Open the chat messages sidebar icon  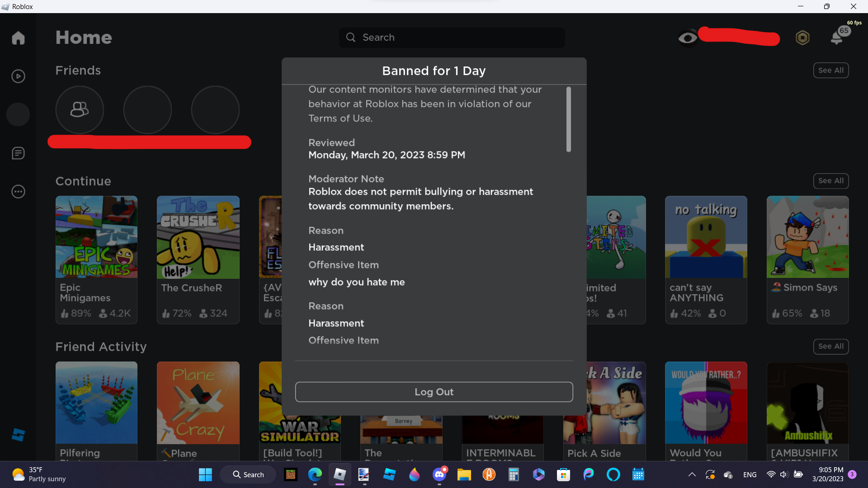click(x=18, y=153)
